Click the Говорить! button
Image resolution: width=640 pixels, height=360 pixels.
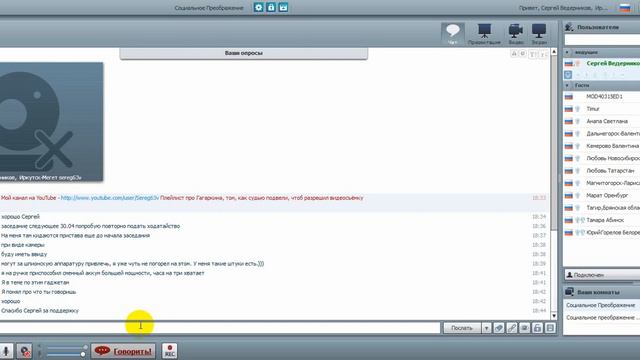123,351
